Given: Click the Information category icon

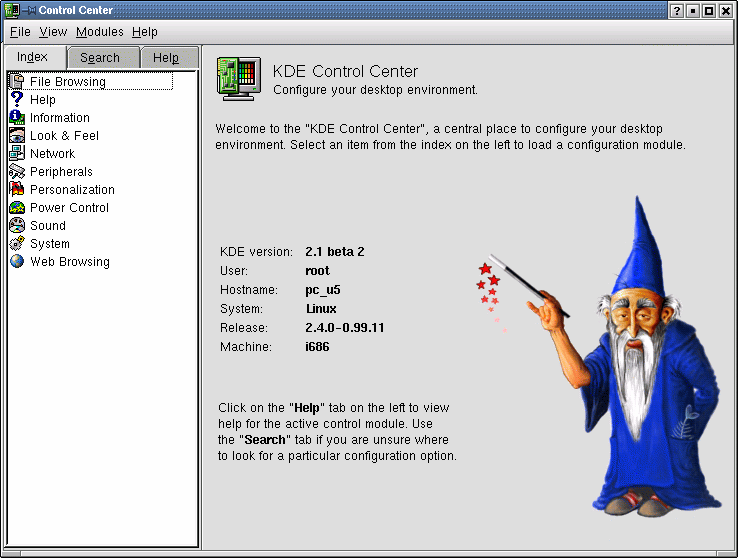Looking at the screenshot, I should [x=17, y=117].
